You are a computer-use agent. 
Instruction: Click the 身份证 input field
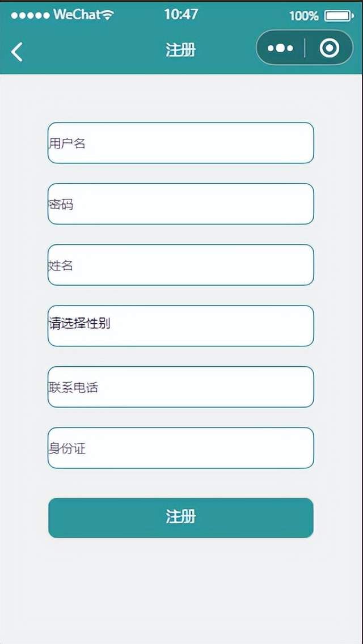pyautogui.click(x=181, y=448)
